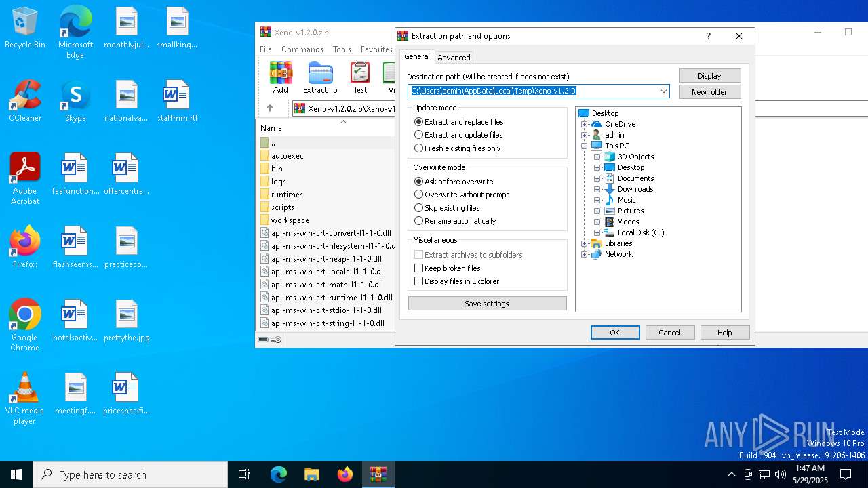This screenshot has height=488, width=868.
Task: Expand the Network tree node
Action: click(584, 255)
